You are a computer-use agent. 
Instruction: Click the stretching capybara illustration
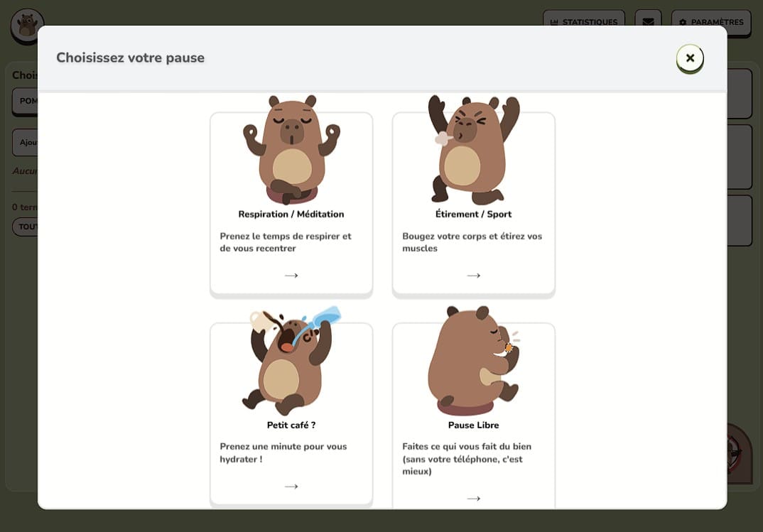click(474, 151)
